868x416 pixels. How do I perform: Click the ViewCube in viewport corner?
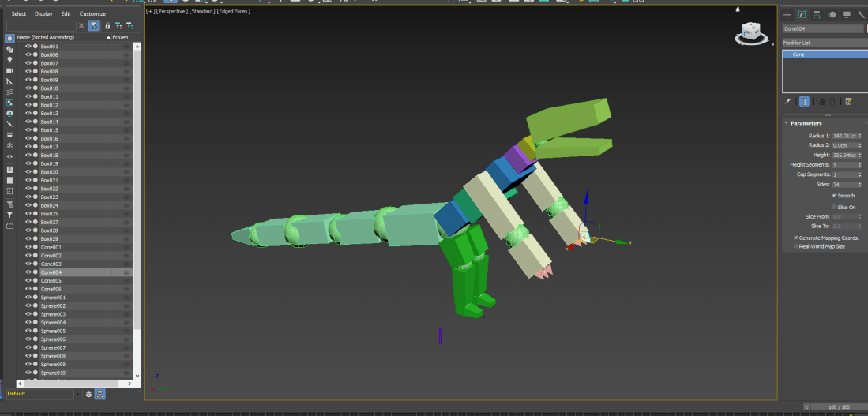tap(750, 33)
